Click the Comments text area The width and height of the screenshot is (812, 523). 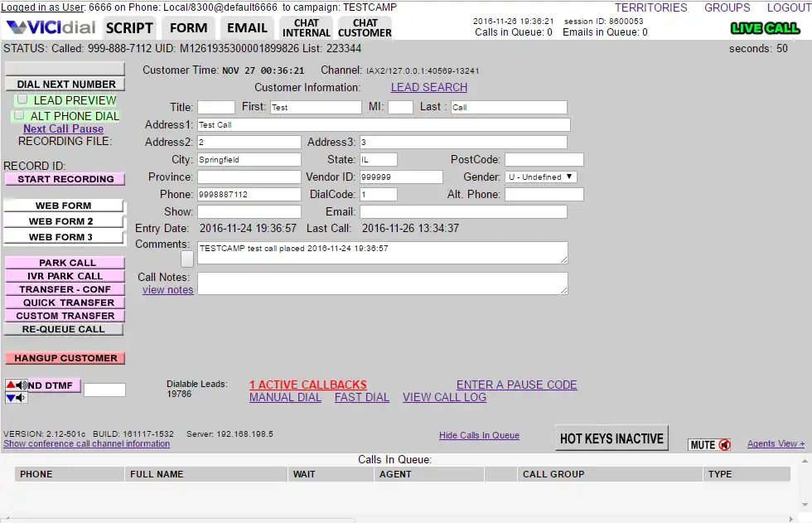coord(383,253)
